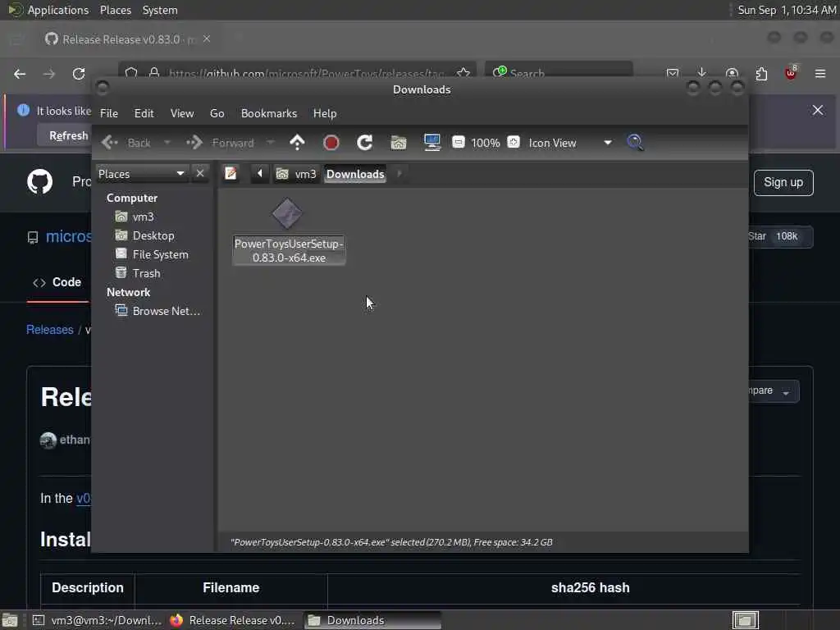This screenshot has width=840, height=630.
Task: Click show desktop icon in taskbar
Action: pos(10,620)
